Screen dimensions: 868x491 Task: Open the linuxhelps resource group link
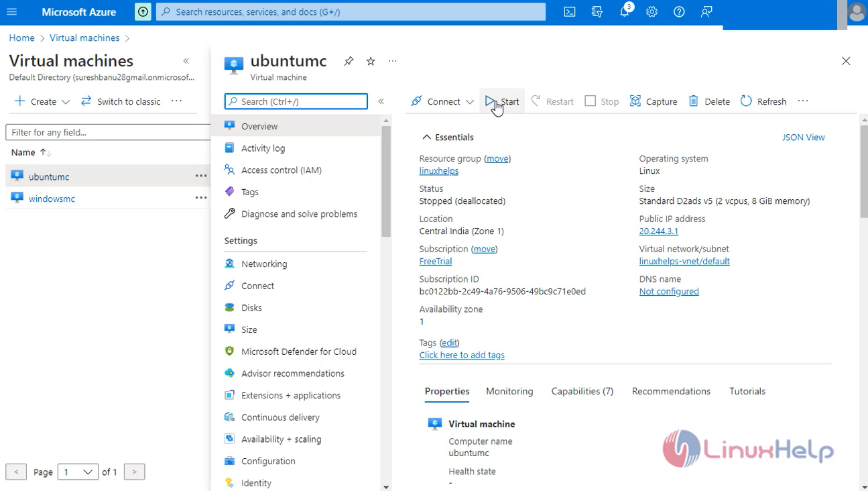(439, 171)
